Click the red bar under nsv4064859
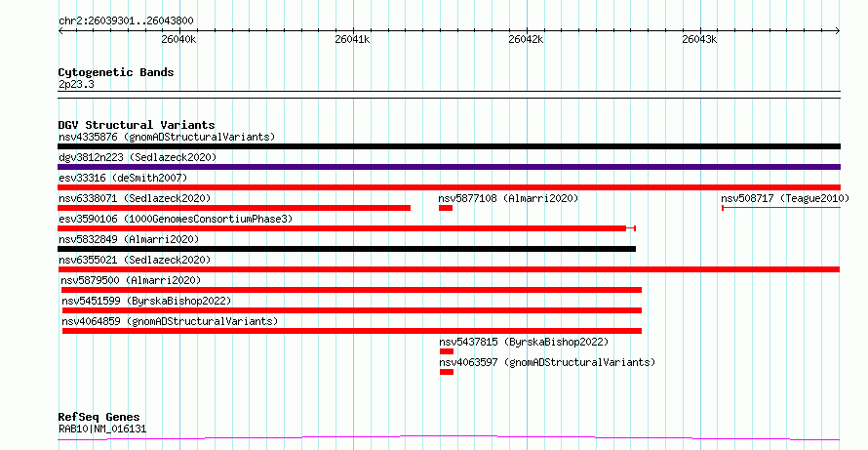Image resolution: width=868 pixels, height=450 pixels. pos(352,331)
